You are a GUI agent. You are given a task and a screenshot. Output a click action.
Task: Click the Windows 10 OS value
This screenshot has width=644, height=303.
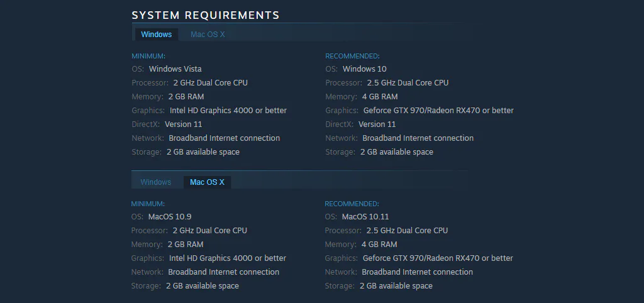pos(364,69)
